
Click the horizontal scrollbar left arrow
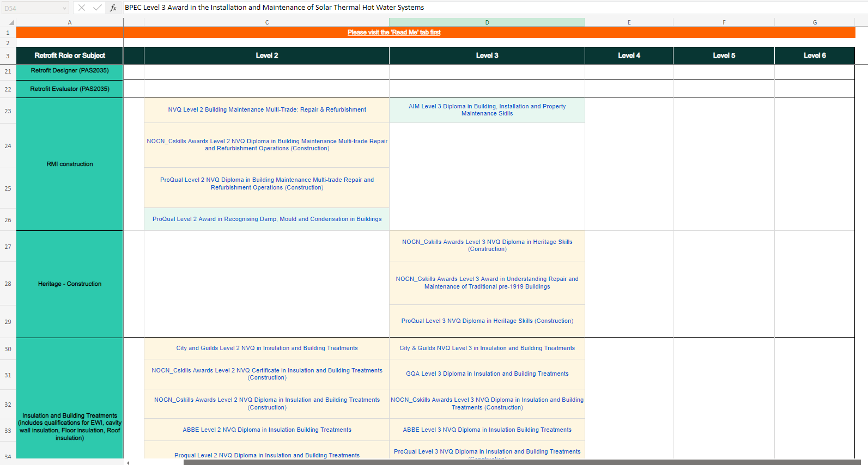tap(128, 462)
